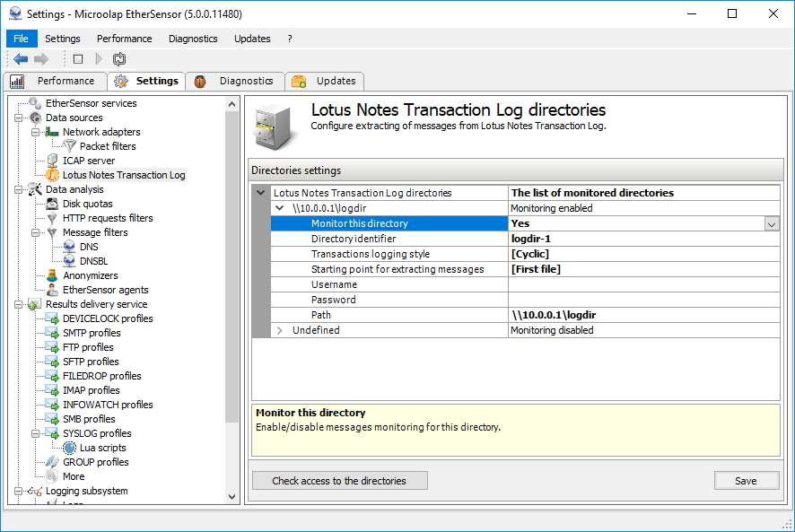Collapse the Logging subsystem tree node

tap(18, 491)
